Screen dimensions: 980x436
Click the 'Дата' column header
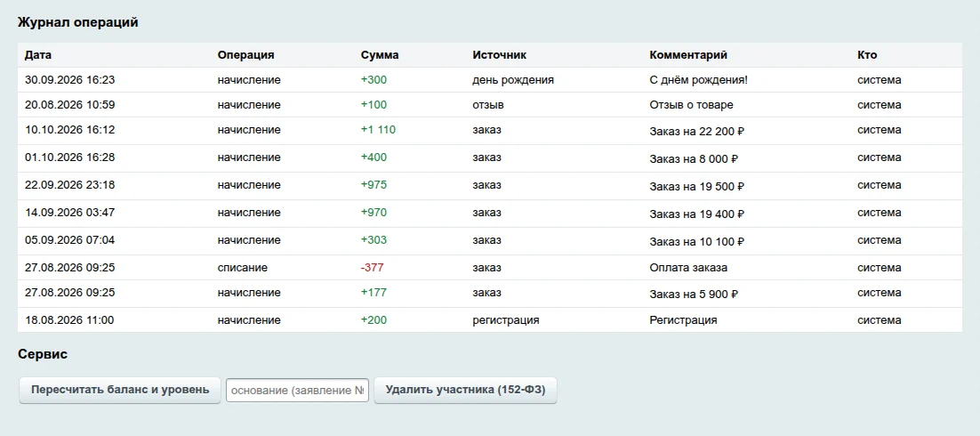click(38, 55)
